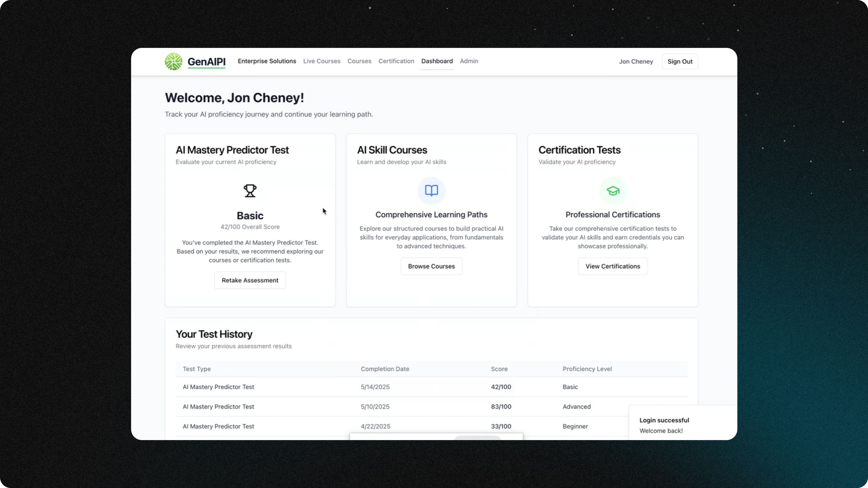Click the GenAIPI brand name text
The image size is (868, 488).
[x=206, y=62]
